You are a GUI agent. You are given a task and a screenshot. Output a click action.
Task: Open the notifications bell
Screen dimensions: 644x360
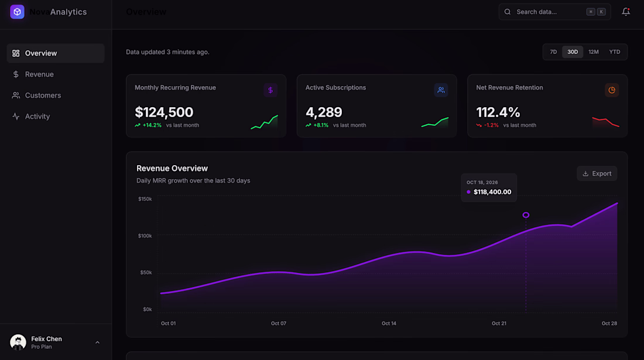tap(625, 12)
